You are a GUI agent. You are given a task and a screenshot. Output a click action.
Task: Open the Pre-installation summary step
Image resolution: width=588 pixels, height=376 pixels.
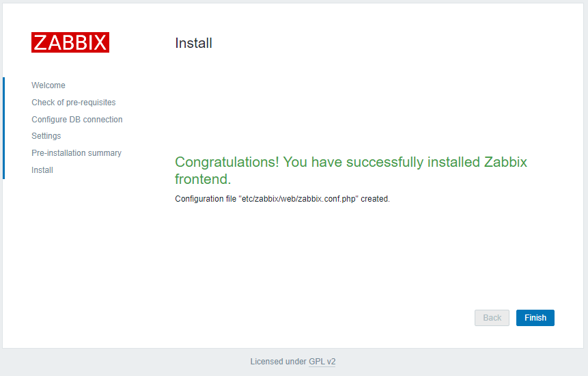76,153
